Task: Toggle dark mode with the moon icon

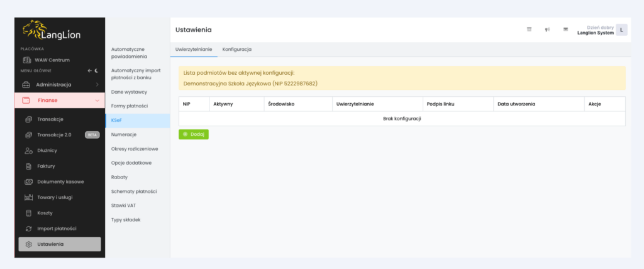Action: [x=96, y=70]
